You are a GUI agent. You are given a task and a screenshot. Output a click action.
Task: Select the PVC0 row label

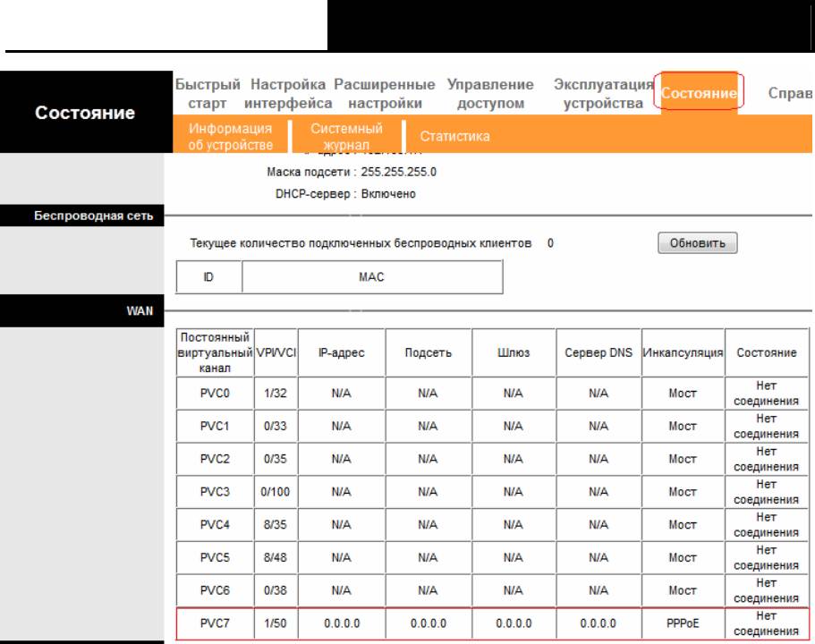(215, 393)
